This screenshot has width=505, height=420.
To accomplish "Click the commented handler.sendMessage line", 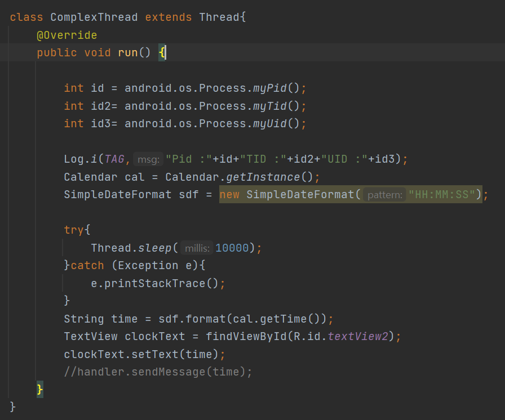I will [x=158, y=372].
